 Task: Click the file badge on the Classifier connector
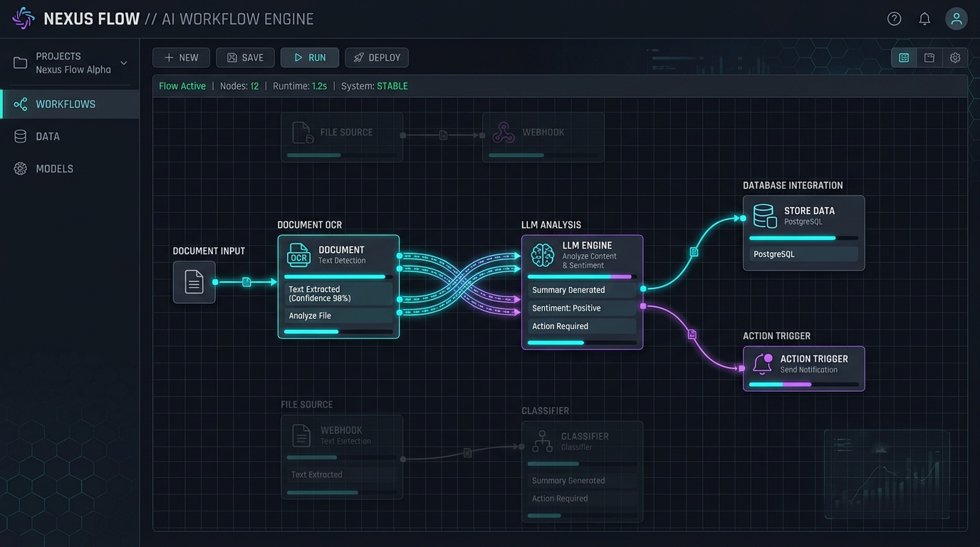[x=467, y=452]
